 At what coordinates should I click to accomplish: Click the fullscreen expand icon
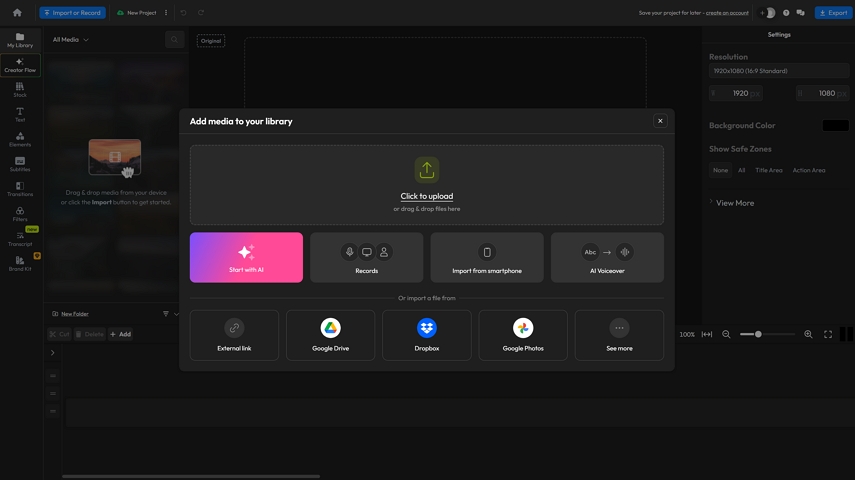[x=828, y=334]
